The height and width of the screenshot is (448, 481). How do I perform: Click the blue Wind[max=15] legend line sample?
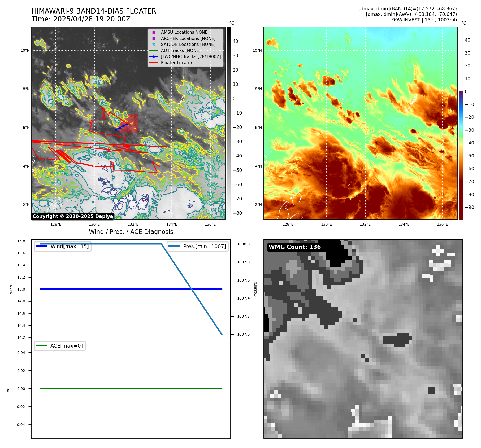[x=41, y=246]
